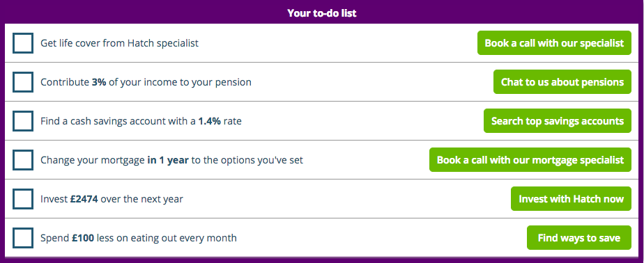Click Book a call with our specialist
The image size is (644, 263).
554,42
